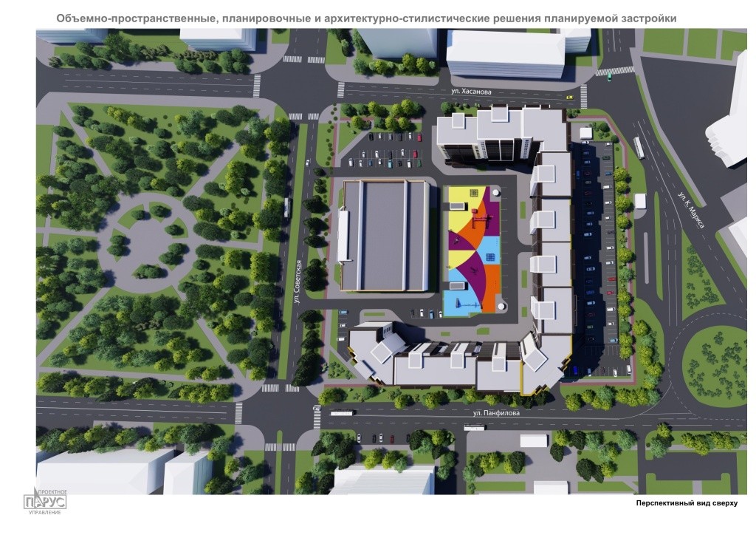The width and height of the screenshot is (756, 535).
Task: Click the white bus on Панфилова street
Action: click(x=342, y=414)
